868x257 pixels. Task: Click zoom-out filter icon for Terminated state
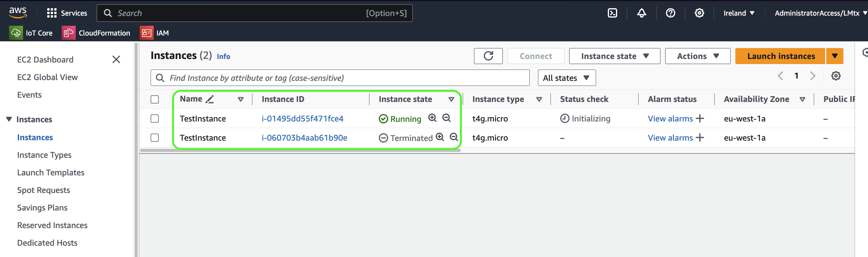click(x=454, y=137)
